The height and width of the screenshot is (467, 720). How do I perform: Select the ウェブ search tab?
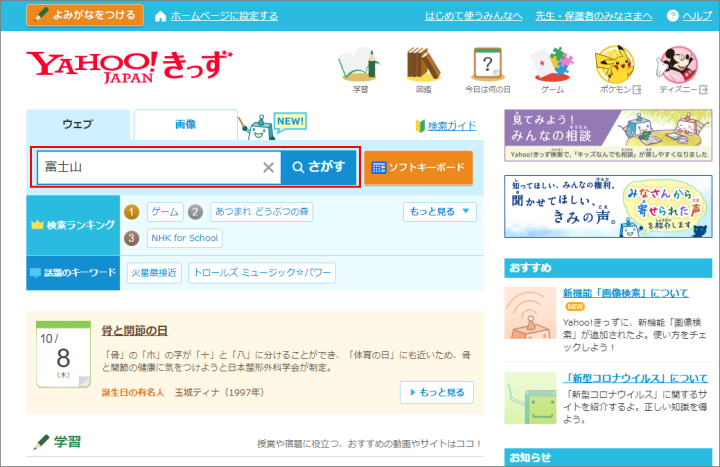click(x=78, y=125)
